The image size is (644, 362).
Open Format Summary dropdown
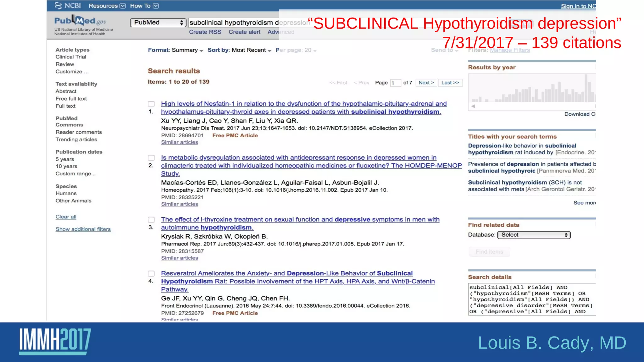pyautogui.click(x=175, y=50)
